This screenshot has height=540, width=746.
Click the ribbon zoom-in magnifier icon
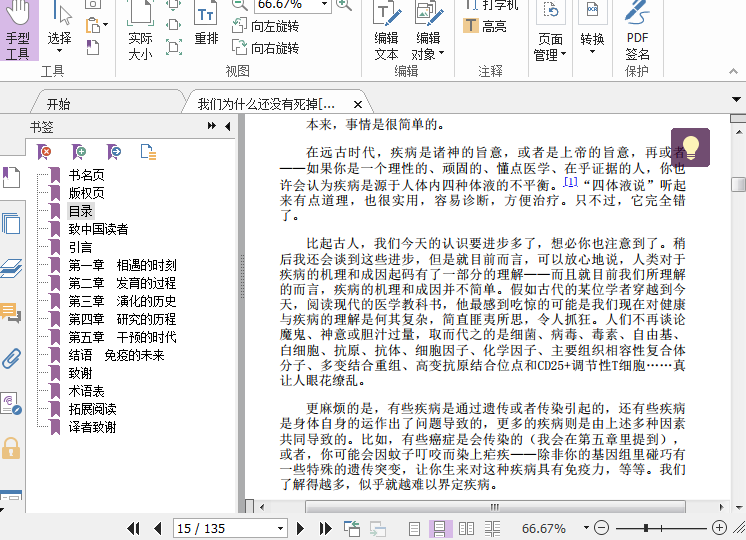[344, 4]
